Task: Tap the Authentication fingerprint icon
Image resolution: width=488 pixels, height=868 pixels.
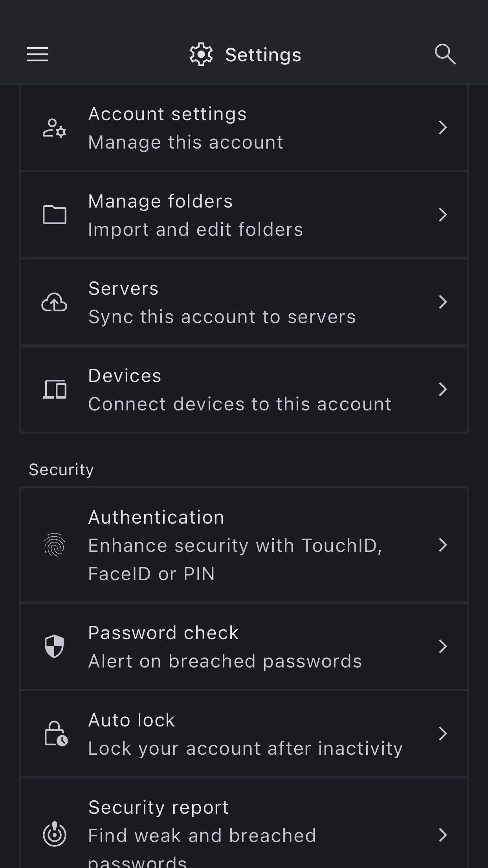Action: (x=54, y=545)
